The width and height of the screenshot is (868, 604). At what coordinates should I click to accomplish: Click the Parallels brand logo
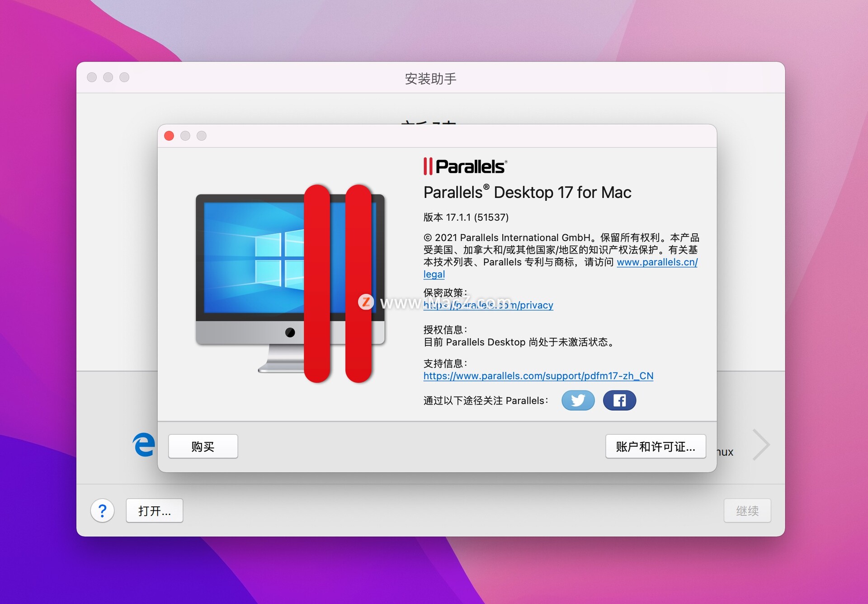click(465, 166)
